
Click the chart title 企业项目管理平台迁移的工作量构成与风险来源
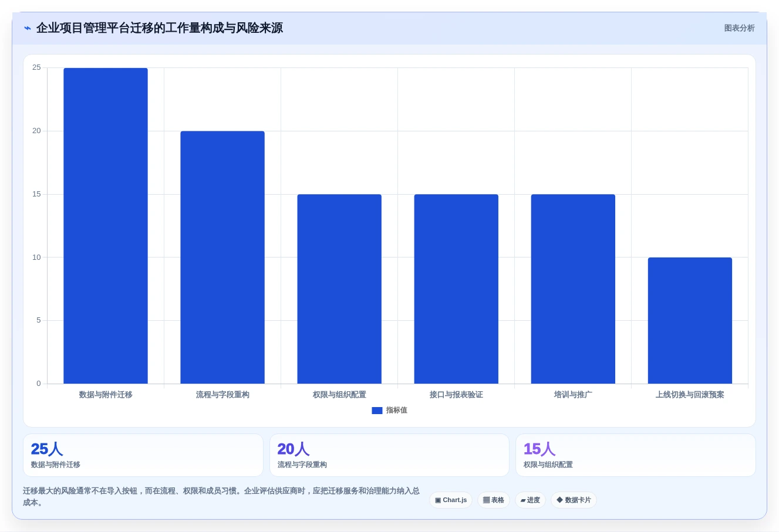point(159,28)
